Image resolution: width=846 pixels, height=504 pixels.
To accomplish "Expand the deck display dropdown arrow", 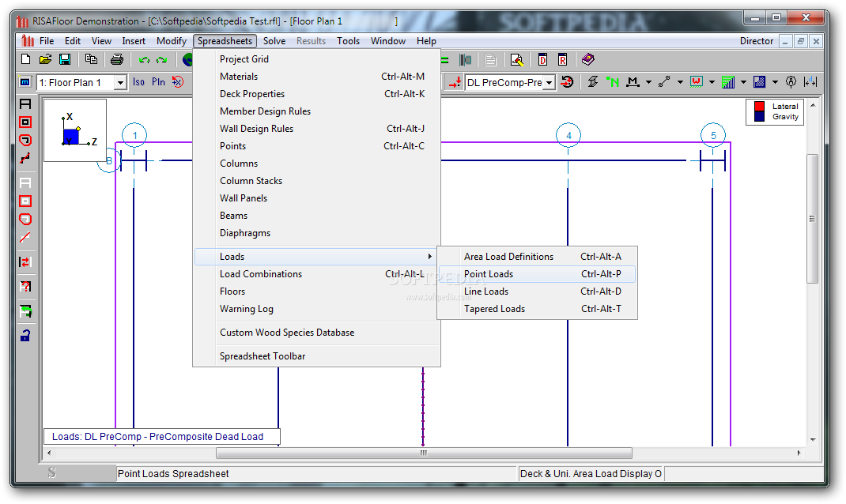I will (743, 82).
